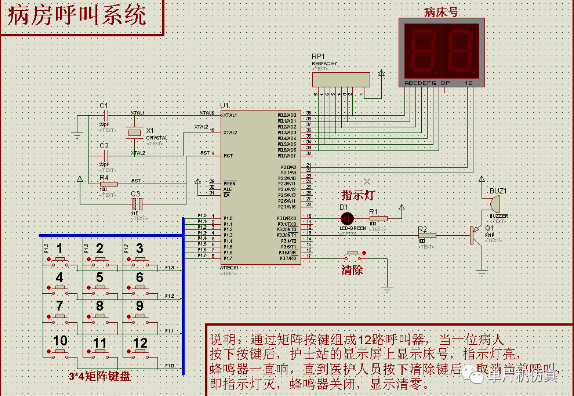Select resistor R2 near the transistor
Viewport: 574px width, 396px height.
[426, 236]
